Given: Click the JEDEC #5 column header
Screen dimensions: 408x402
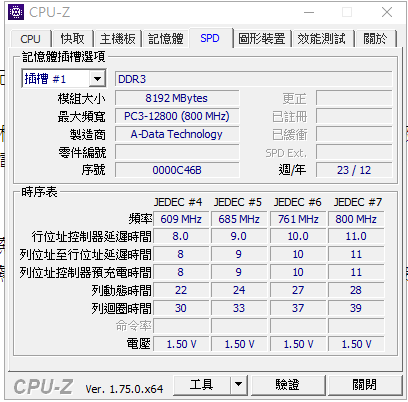Looking at the screenshot, I should pyautogui.click(x=238, y=202).
